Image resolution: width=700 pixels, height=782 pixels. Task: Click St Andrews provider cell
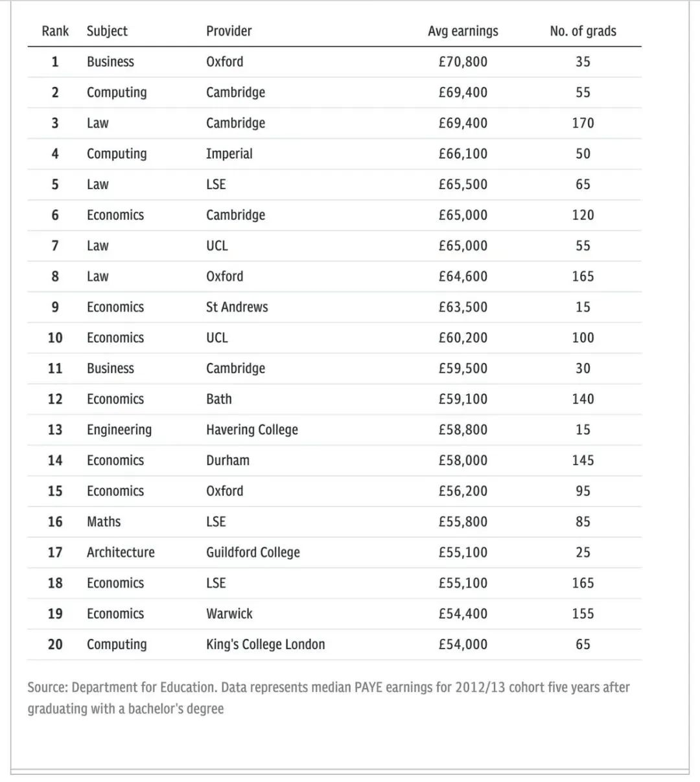point(237,307)
